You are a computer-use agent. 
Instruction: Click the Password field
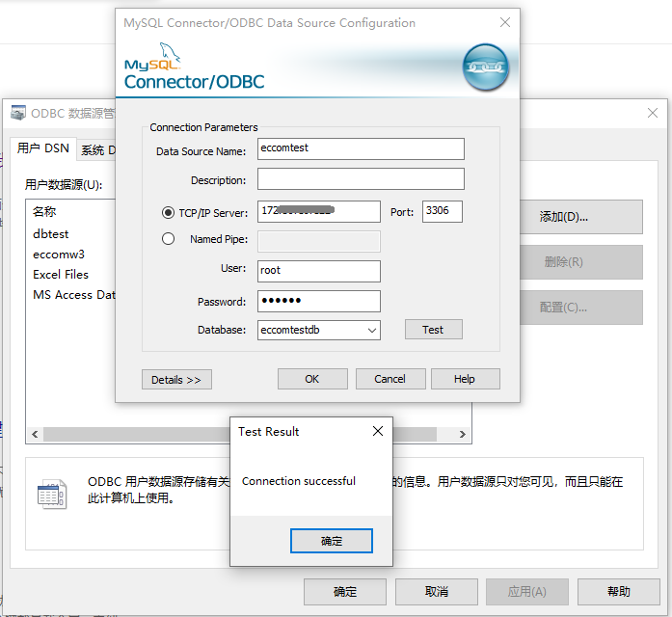coord(319,301)
